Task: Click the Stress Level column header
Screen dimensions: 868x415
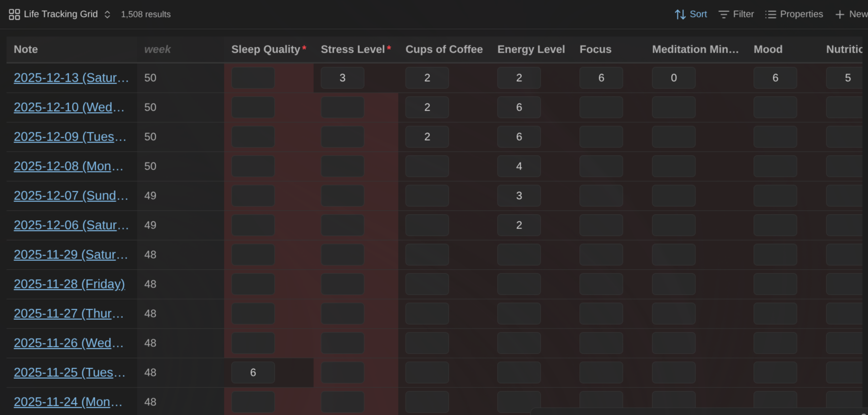Action: (356, 49)
